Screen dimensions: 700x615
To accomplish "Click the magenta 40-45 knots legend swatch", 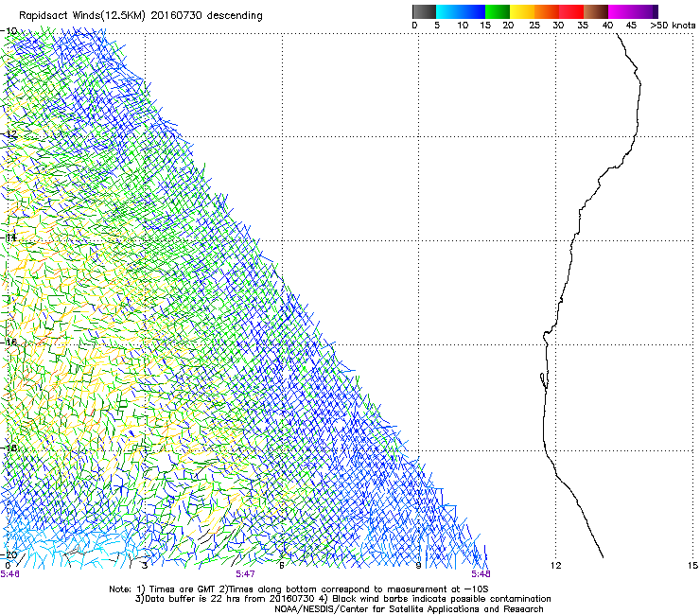I will click(x=621, y=11).
